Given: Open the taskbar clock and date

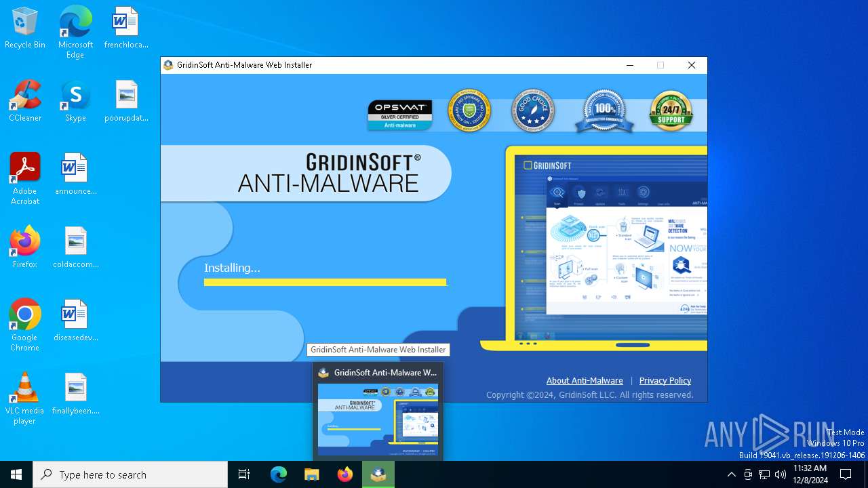Looking at the screenshot, I should pyautogui.click(x=810, y=474).
